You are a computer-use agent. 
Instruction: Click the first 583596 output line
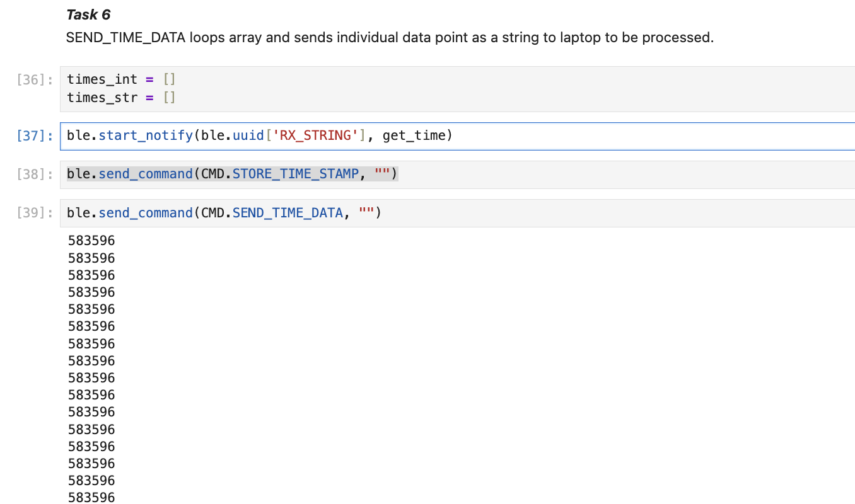point(91,241)
